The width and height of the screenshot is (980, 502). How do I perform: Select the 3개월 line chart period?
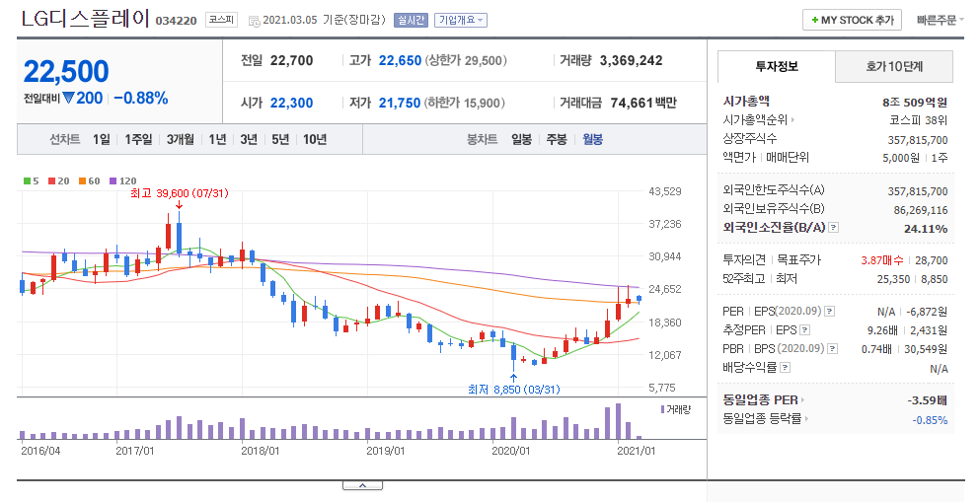(x=181, y=139)
